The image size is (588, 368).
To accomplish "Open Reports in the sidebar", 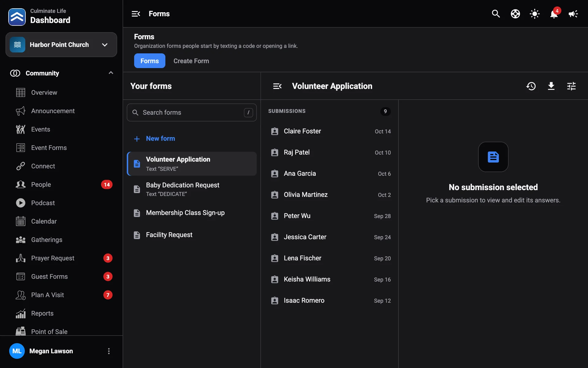I will 61,313.
